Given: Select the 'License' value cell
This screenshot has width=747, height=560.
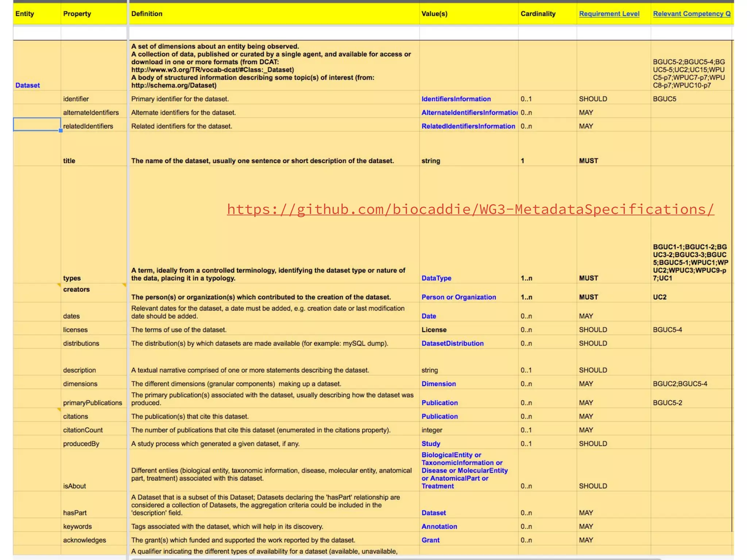Looking at the screenshot, I should (469, 328).
